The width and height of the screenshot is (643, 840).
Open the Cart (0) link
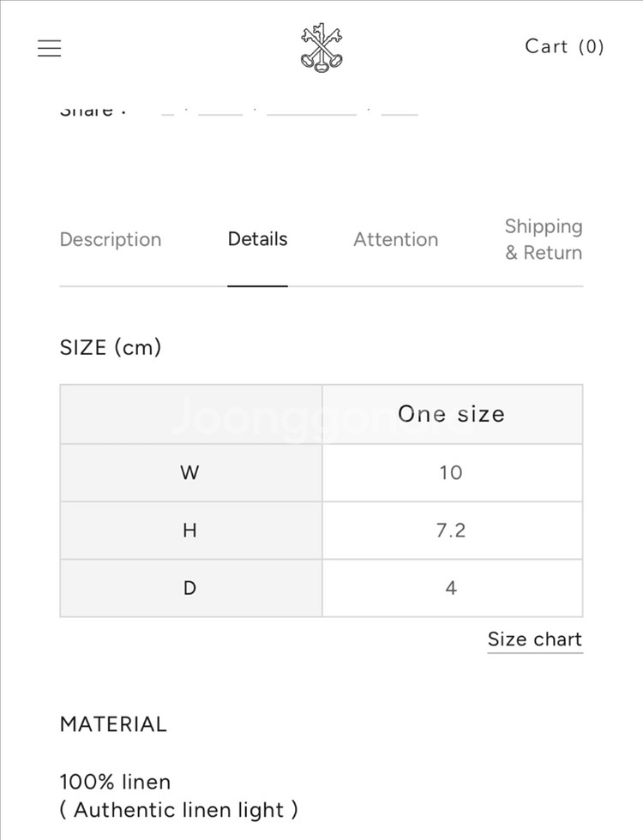(564, 46)
